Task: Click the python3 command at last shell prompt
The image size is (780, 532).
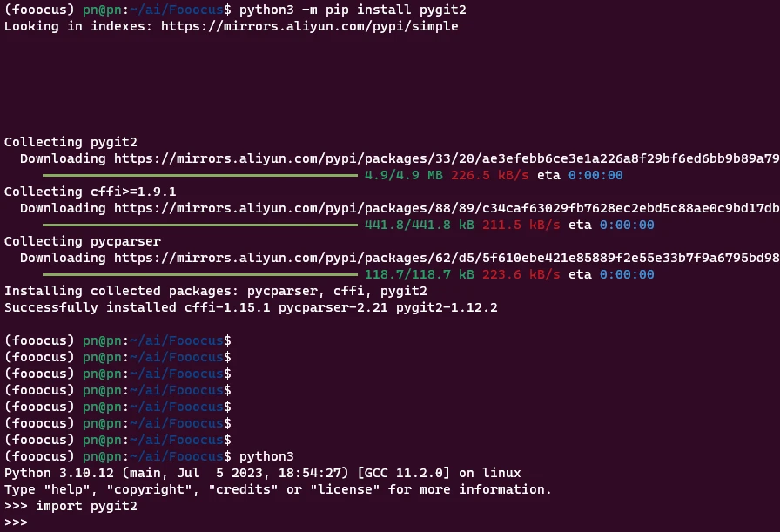Action: pyautogui.click(x=266, y=456)
